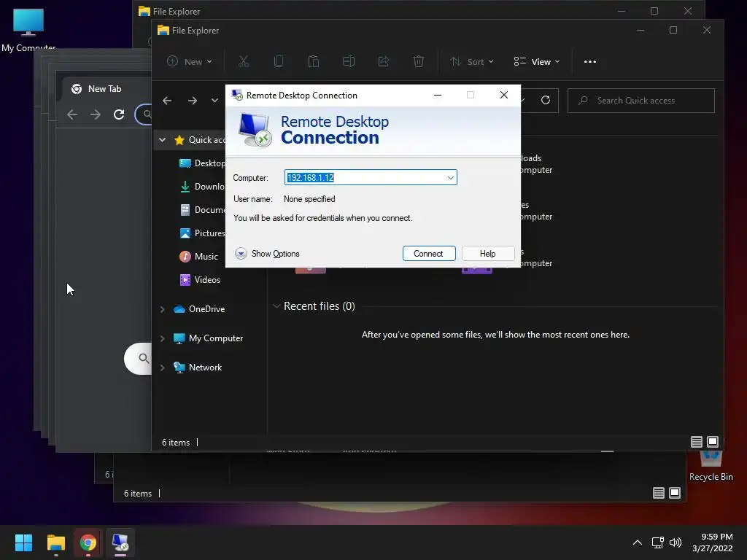This screenshot has height=560, width=747.
Task: Open the See more ellipsis menu in File Explorer
Action: click(x=589, y=61)
